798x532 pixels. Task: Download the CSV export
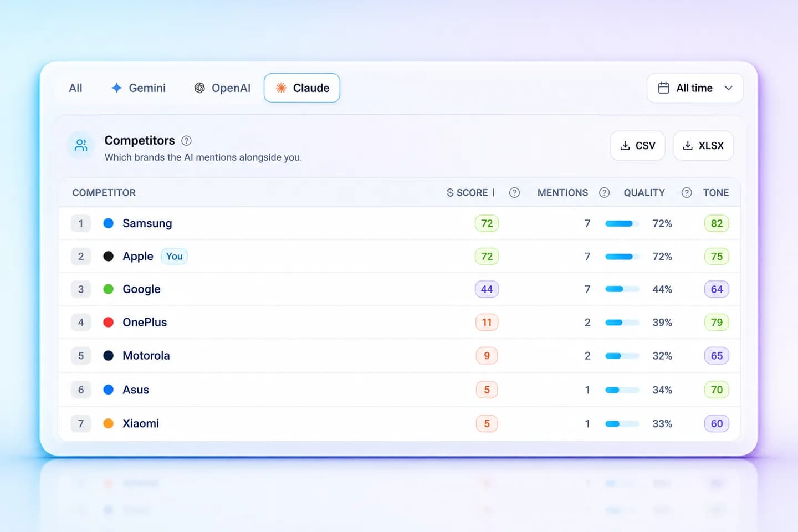(637, 146)
